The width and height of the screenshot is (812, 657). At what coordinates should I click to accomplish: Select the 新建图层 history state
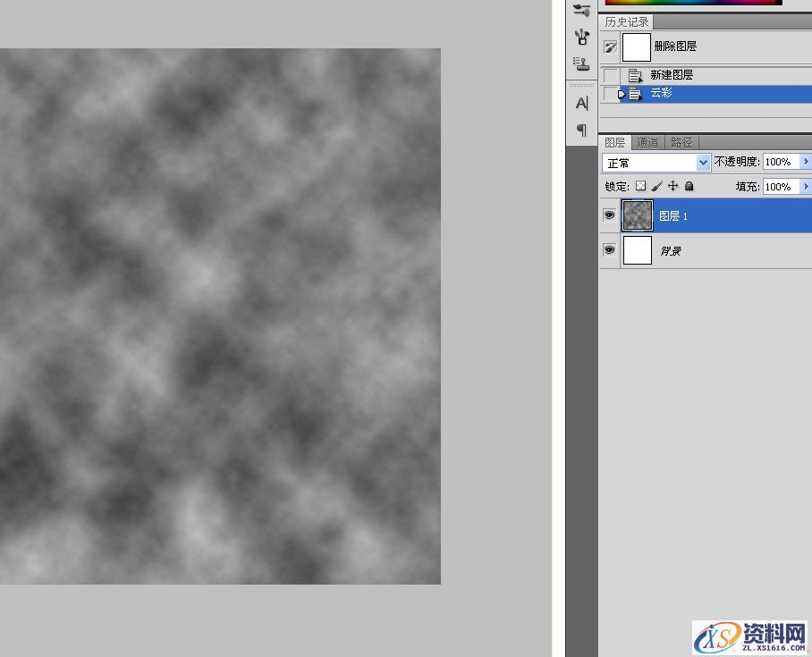(672, 75)
